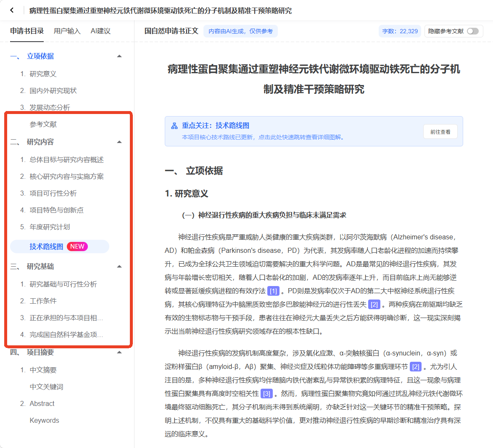Go to 核心研究内容与实施方案
This screenshot has width=493, height=448.
point(67,177)
